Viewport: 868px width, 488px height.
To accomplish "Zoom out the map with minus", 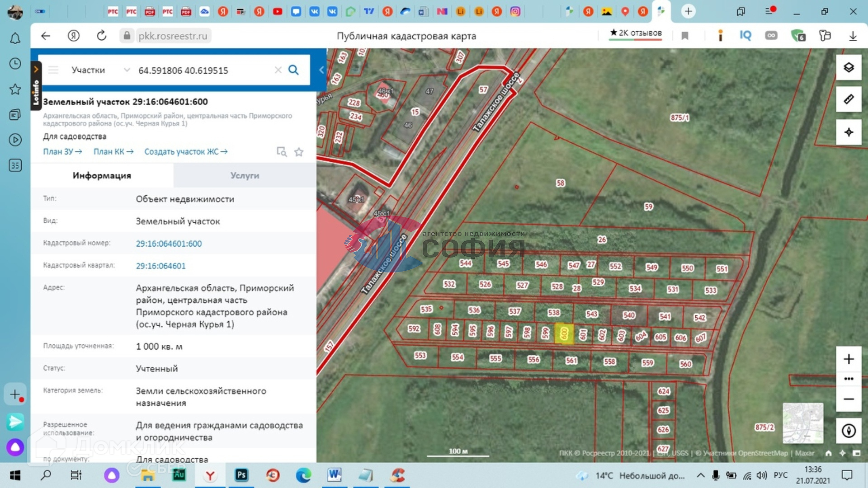I will click(849, 399).
